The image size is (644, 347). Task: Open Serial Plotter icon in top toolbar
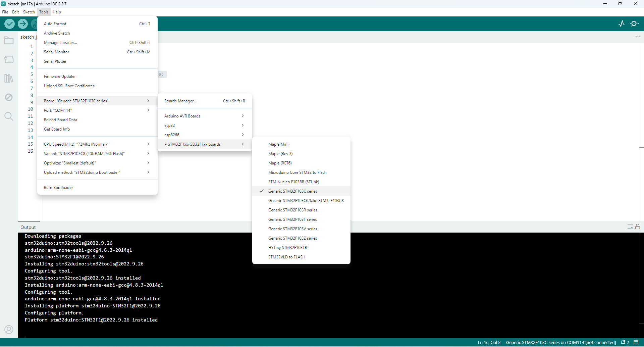622,23
